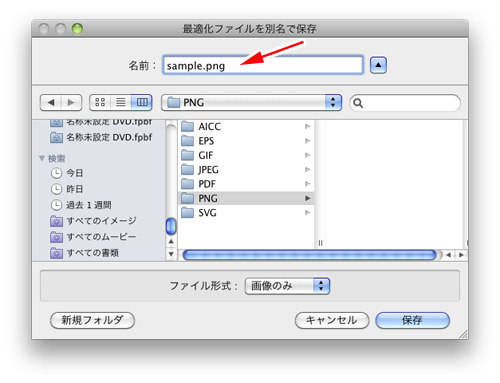Click the smart folder icon for すべての書類
The width and height of the screenshot is (500, 383).
pos(56,253)
